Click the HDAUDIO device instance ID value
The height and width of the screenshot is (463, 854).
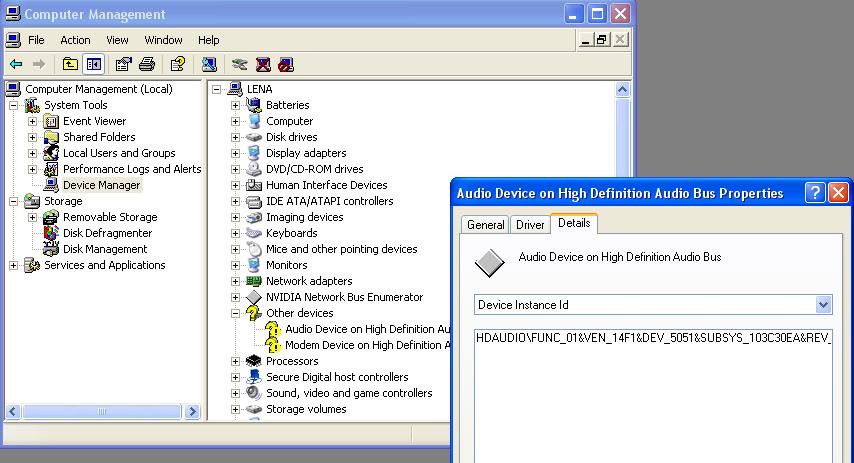[x=653, y=338]
